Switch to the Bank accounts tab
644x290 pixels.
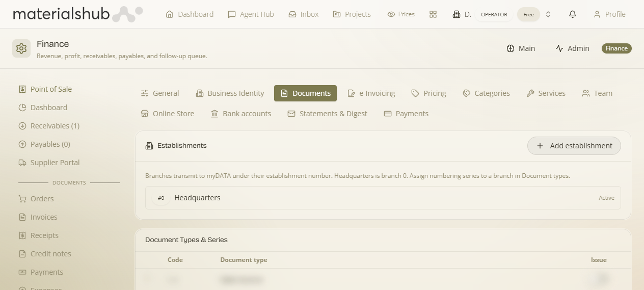(241, 114)
